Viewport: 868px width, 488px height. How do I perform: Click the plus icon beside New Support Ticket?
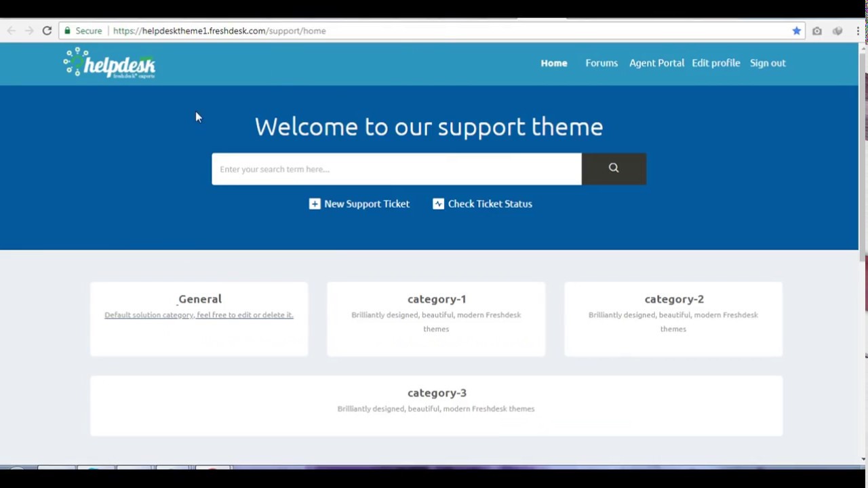pyautogui.click(x=315, y=204)
